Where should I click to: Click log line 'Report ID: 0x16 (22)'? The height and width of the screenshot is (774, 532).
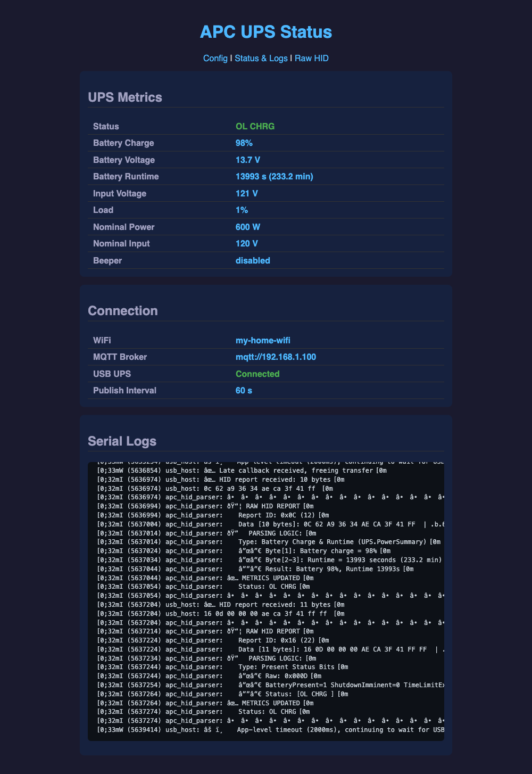(x=213, y=640)
